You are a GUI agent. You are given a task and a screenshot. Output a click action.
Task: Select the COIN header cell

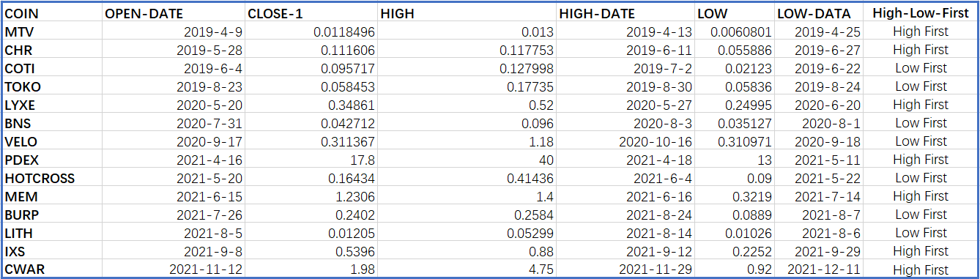[x=52, y=13]
